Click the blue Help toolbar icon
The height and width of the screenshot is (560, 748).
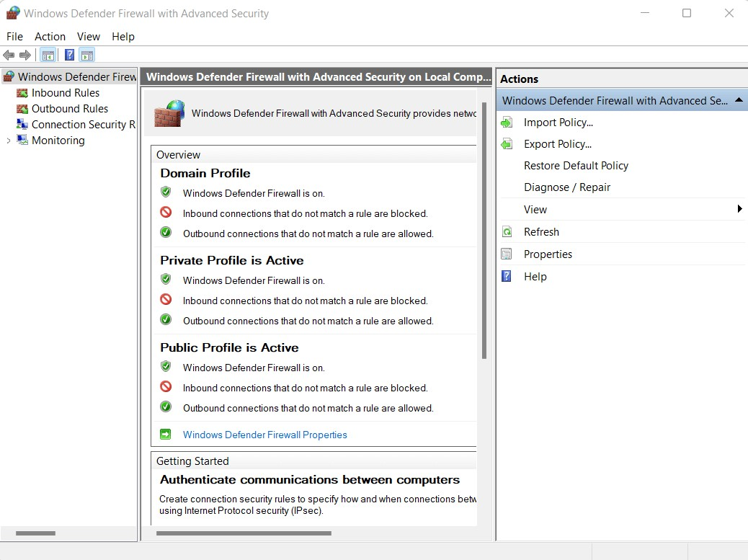(69, 55)
